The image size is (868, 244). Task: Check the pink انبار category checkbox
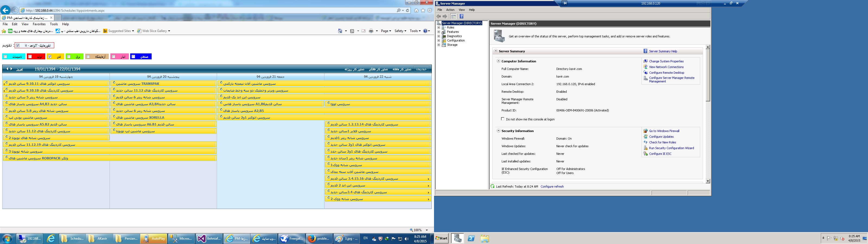114,57
